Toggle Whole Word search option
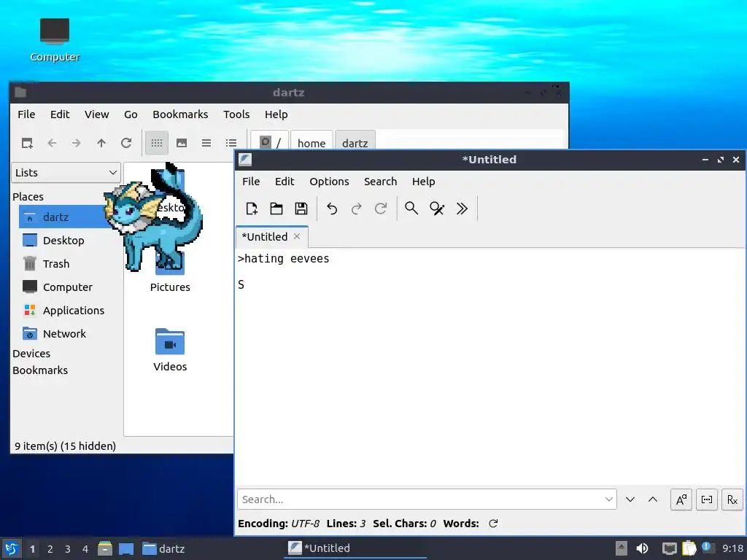The height and width of the screenshot is (560, 747). click(707, 499)
